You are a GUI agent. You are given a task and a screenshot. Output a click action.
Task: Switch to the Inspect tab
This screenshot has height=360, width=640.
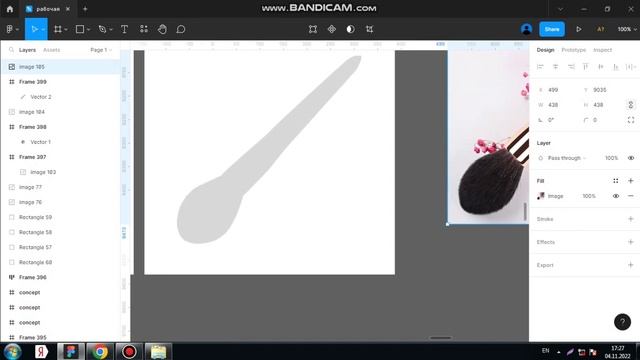[x=602, y=50]
